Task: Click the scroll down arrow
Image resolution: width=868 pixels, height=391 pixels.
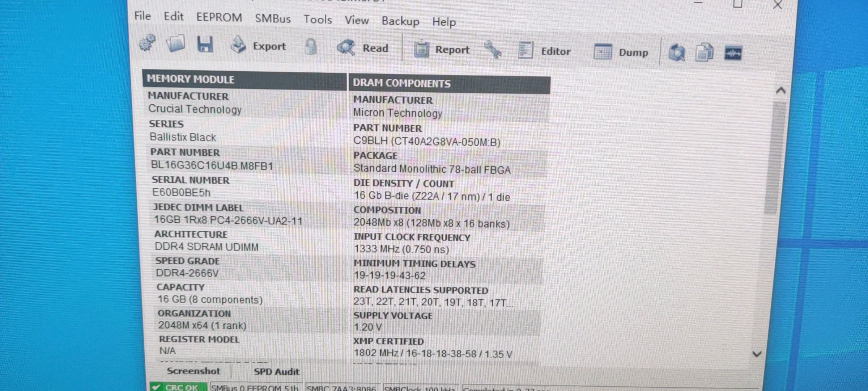Action: (757, 354)
